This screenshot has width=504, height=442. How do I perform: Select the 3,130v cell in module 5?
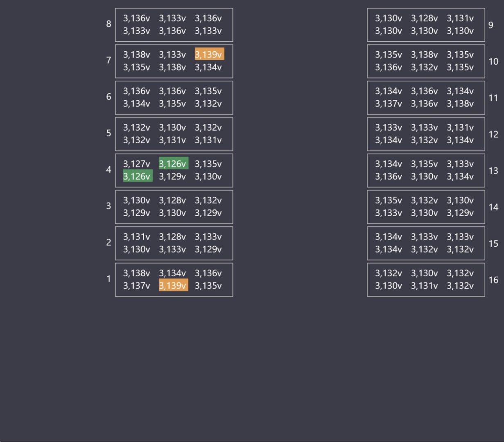tap(172, 127)
